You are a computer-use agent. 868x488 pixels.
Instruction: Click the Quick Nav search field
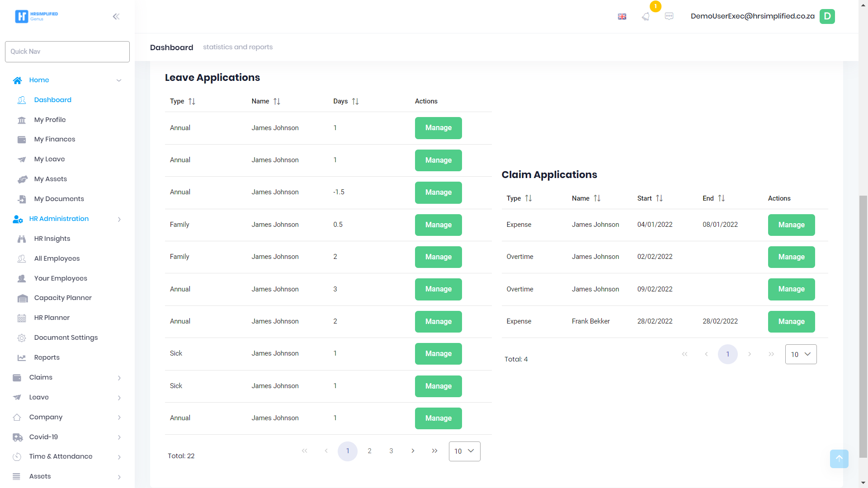click(x=67, y=52)
